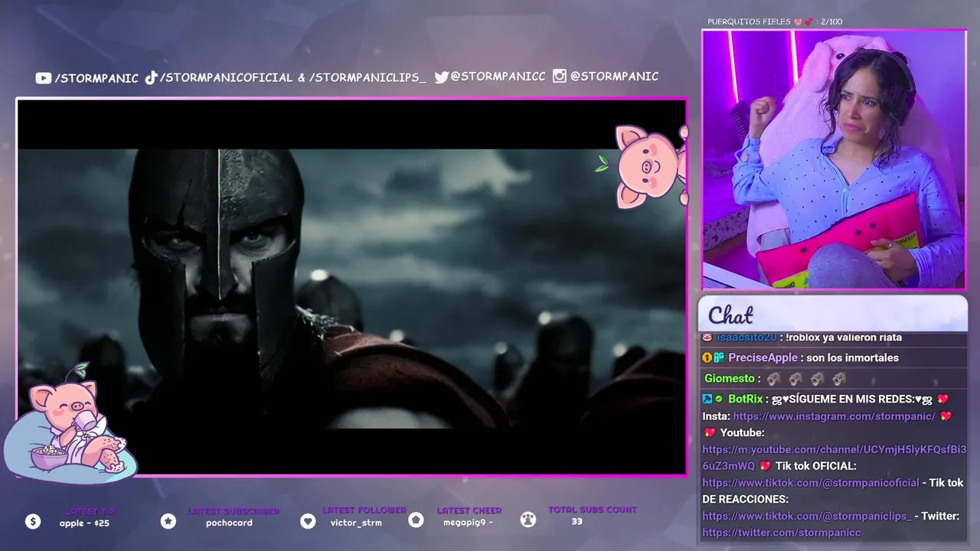Open the twitter.com/stormpanicc link
Image resolution: width=980 pixels, height=551 pixels.
coord(781,533)
